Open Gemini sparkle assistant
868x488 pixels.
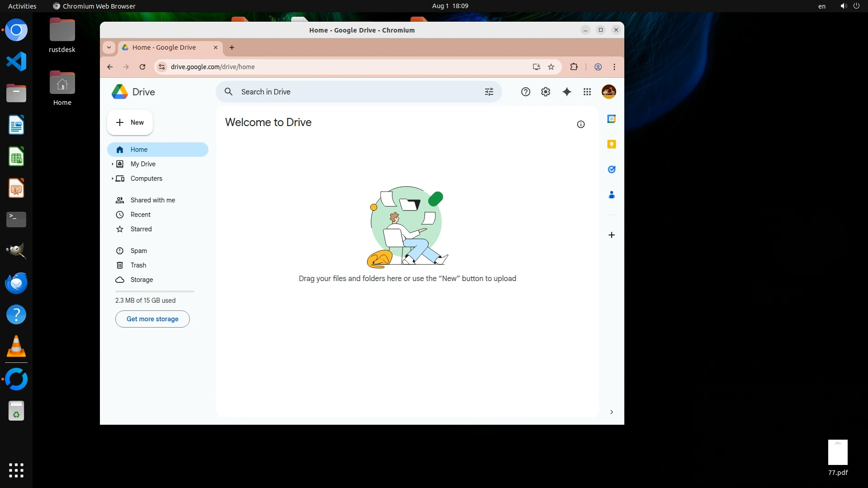[x=566, y=92]
